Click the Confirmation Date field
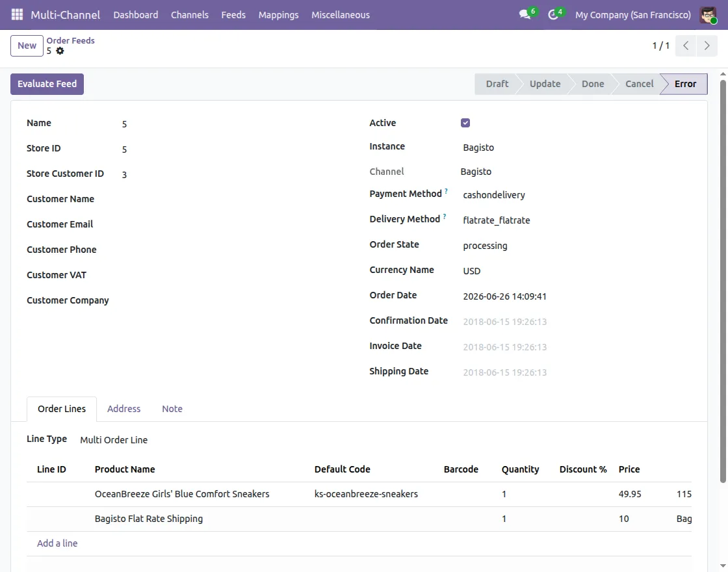728x572 pixels. (x=577, y=322)
